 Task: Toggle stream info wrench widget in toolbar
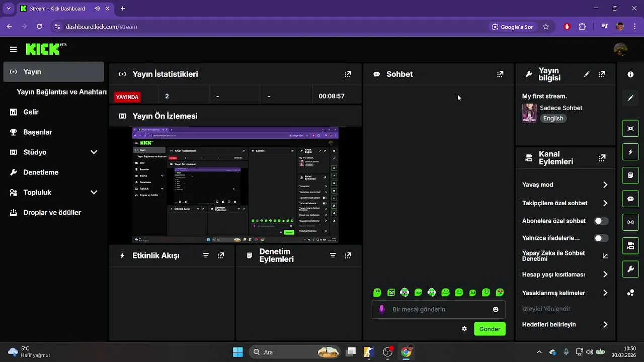630,269
